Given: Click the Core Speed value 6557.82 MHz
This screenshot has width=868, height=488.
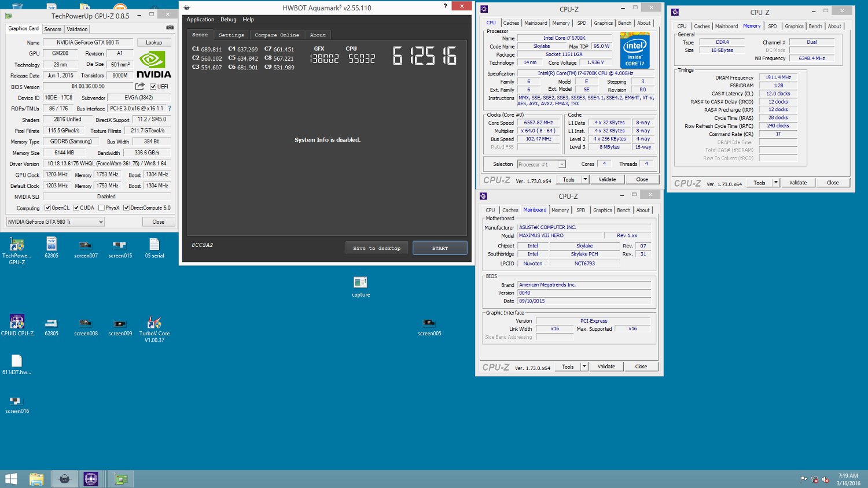Looking at the screenshot, I should pos(538,123).
